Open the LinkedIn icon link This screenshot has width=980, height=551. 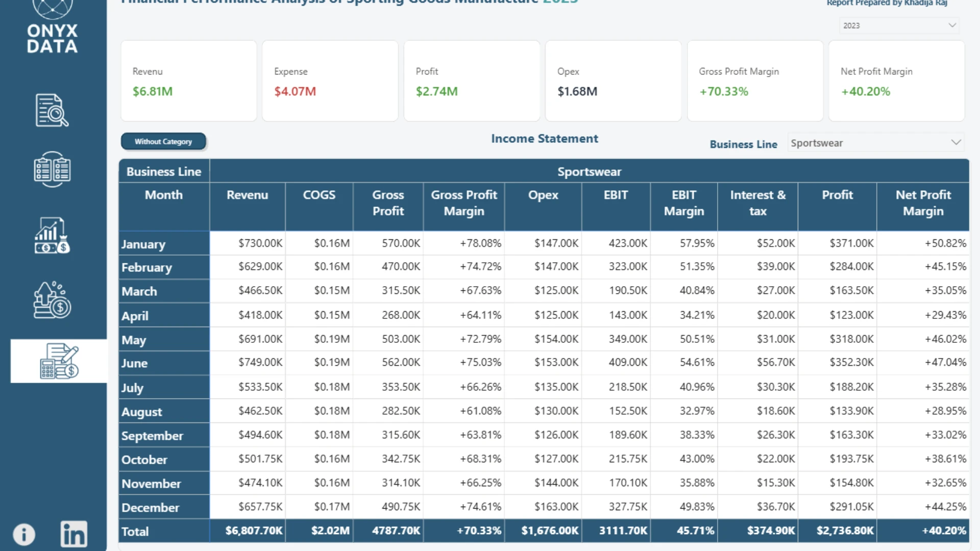coord(74,534)
